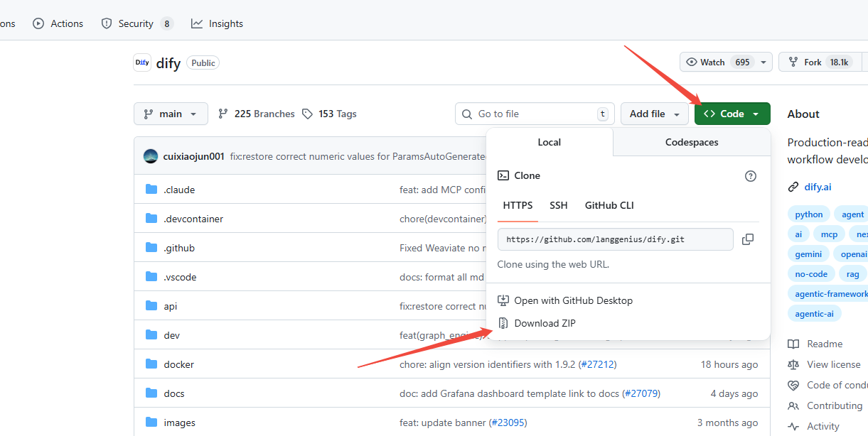This screenshot has width=868, height=436.
Task: Open the dify.ai website link
Action: (818, 187)
